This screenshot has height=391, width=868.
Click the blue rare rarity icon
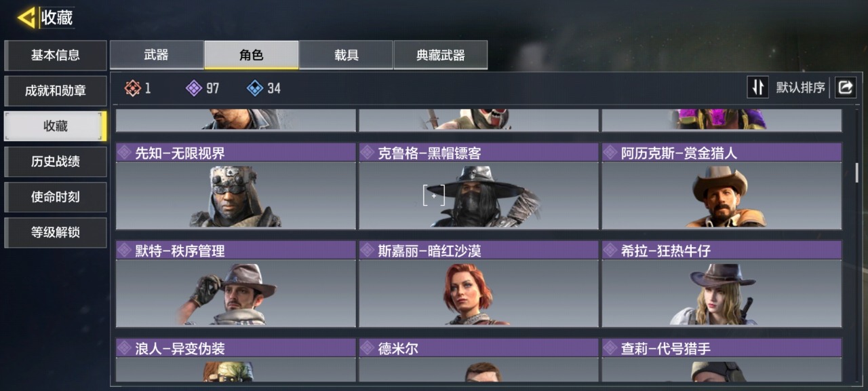[x=255, y=88]
